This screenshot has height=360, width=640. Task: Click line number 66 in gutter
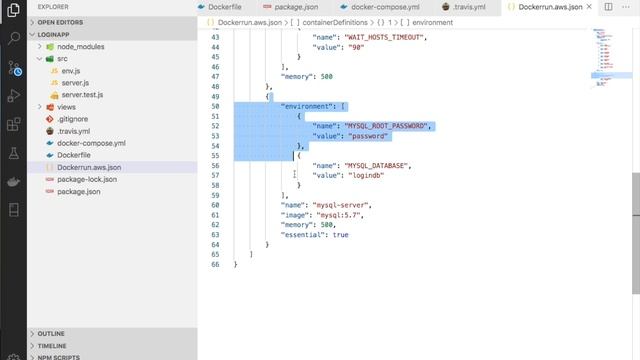[x=215, y=264]
